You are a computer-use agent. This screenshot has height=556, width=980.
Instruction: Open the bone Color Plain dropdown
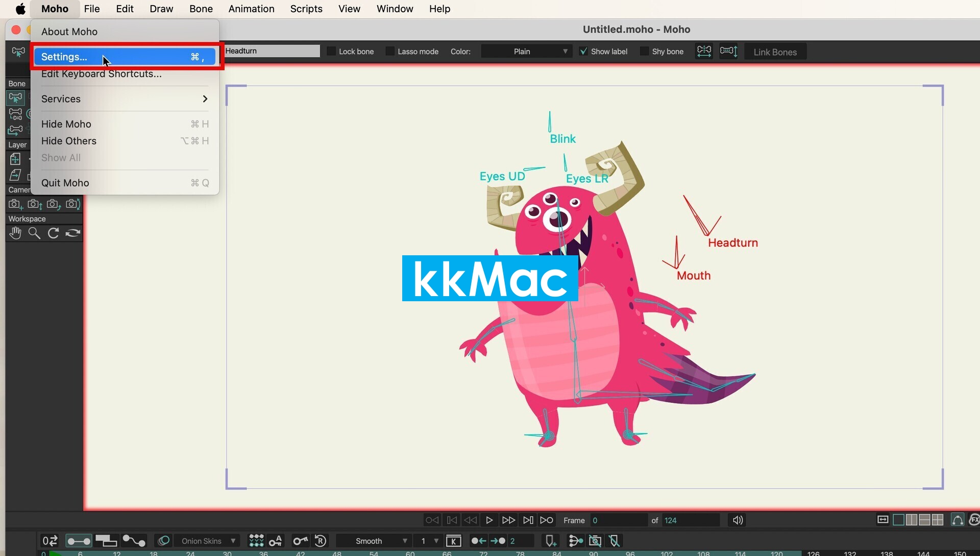(526, 52)
